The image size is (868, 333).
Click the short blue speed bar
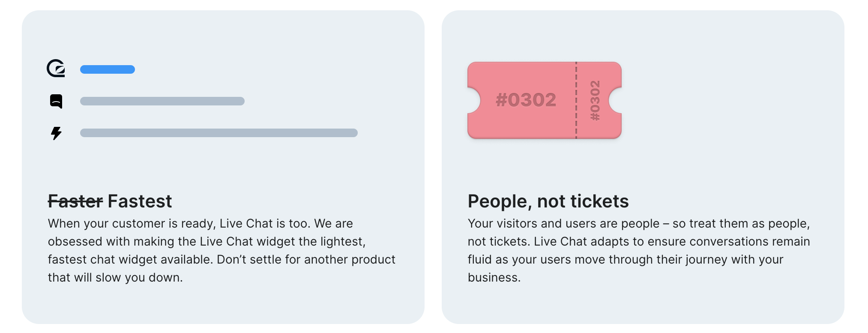click(108, 69)
